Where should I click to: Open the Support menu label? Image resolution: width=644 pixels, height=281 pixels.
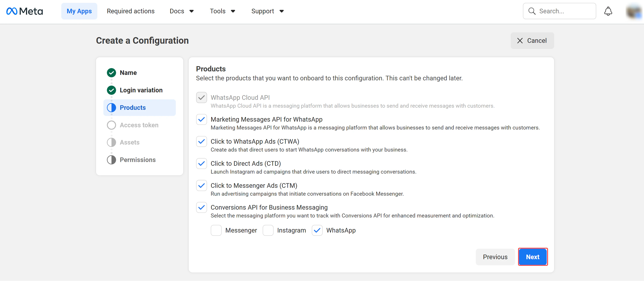[262, 11]
